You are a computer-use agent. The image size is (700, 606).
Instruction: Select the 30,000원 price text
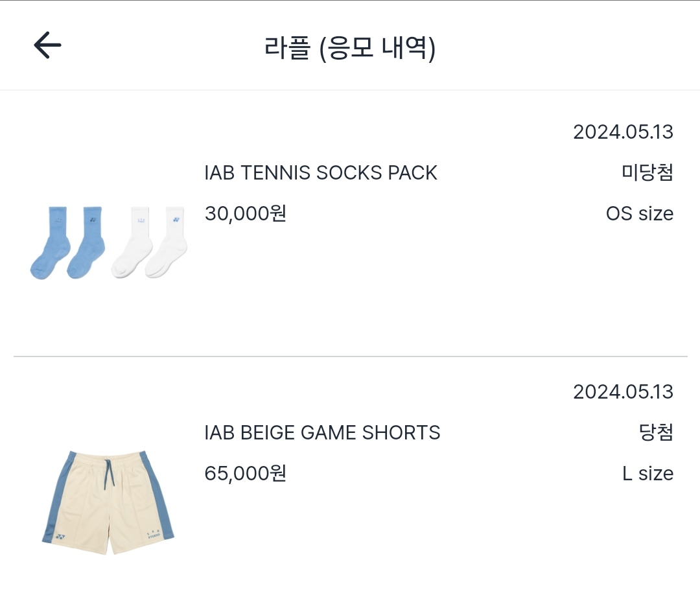pos(244,213)
